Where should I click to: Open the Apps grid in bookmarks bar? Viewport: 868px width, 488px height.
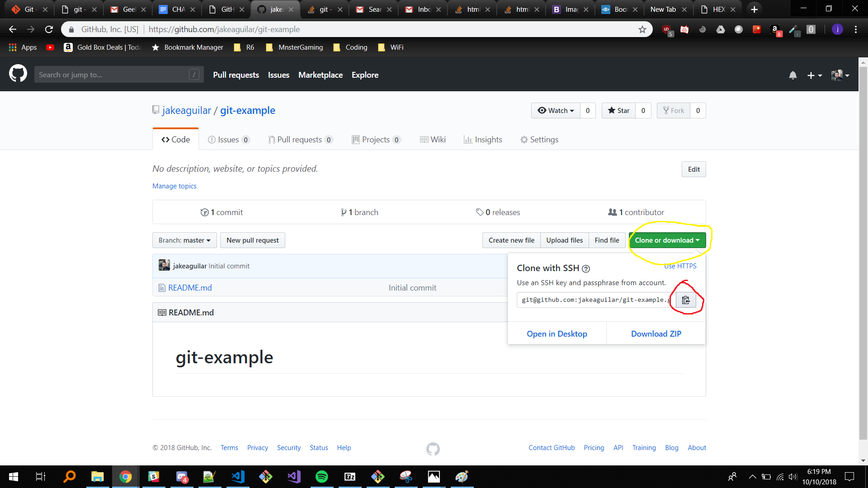tap(23, 47)
